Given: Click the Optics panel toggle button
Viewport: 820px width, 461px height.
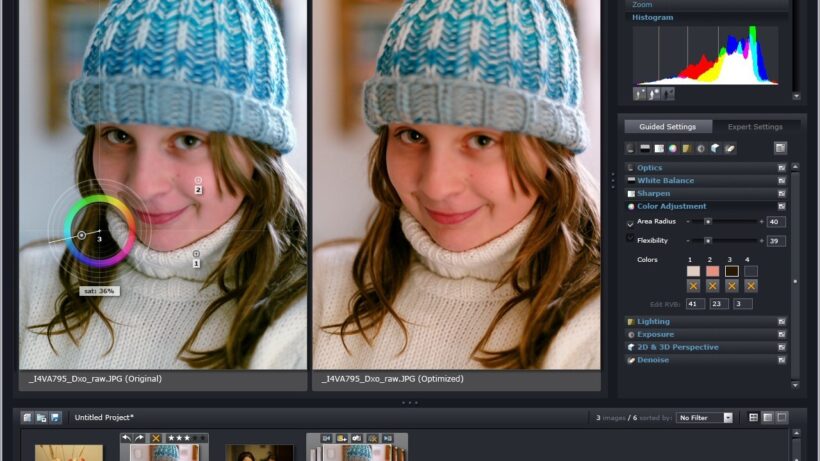Looking at the screenshot, I should pyautogui.click(x=781, y=168).
